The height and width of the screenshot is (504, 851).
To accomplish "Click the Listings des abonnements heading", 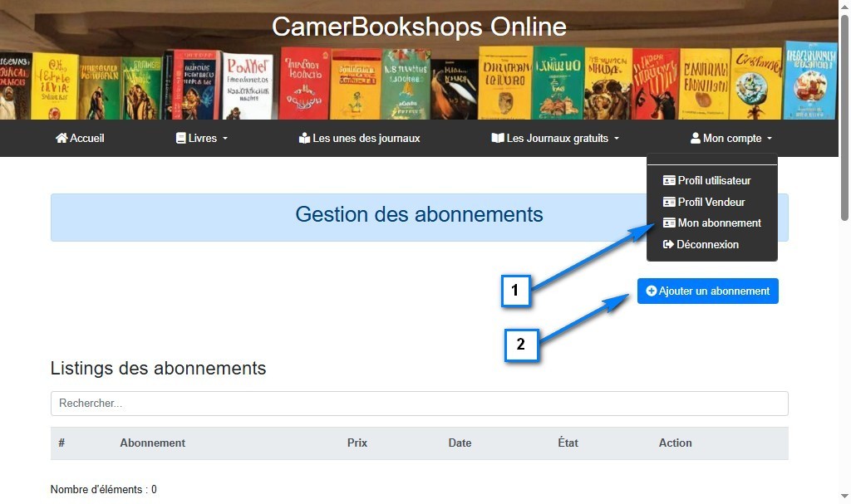I will (x=159, y=368).
